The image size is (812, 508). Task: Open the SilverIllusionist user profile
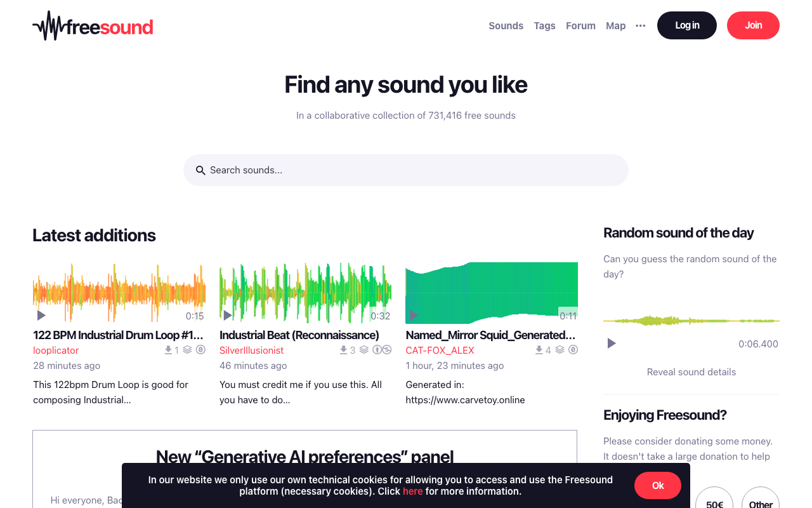coord(252,351)
